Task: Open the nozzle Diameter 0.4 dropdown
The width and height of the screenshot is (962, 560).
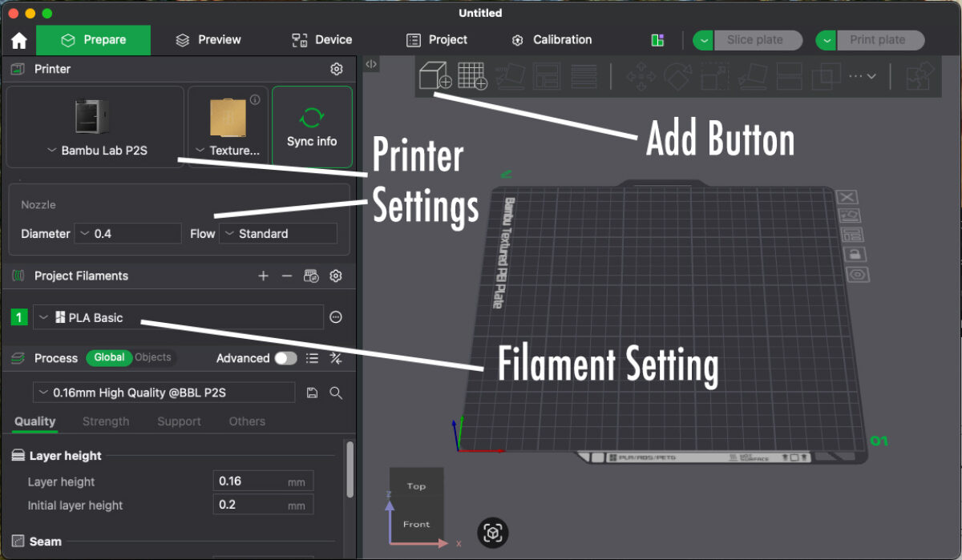Action: pos(128,233)
